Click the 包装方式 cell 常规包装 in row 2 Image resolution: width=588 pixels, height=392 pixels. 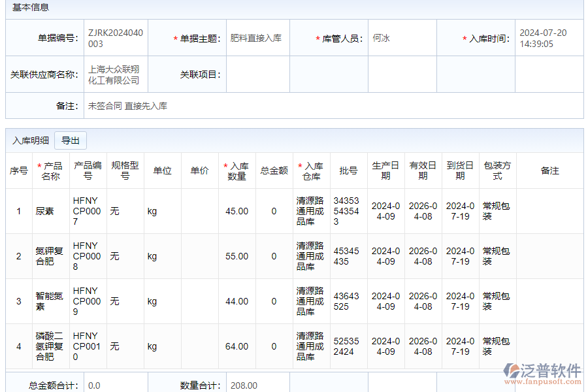click(x=497, y=255)
